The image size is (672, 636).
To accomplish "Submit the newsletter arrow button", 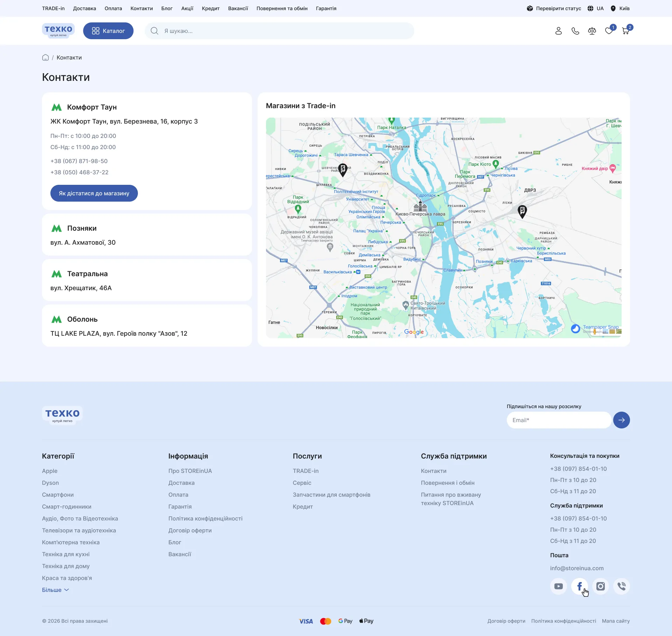I will (622, 420).
